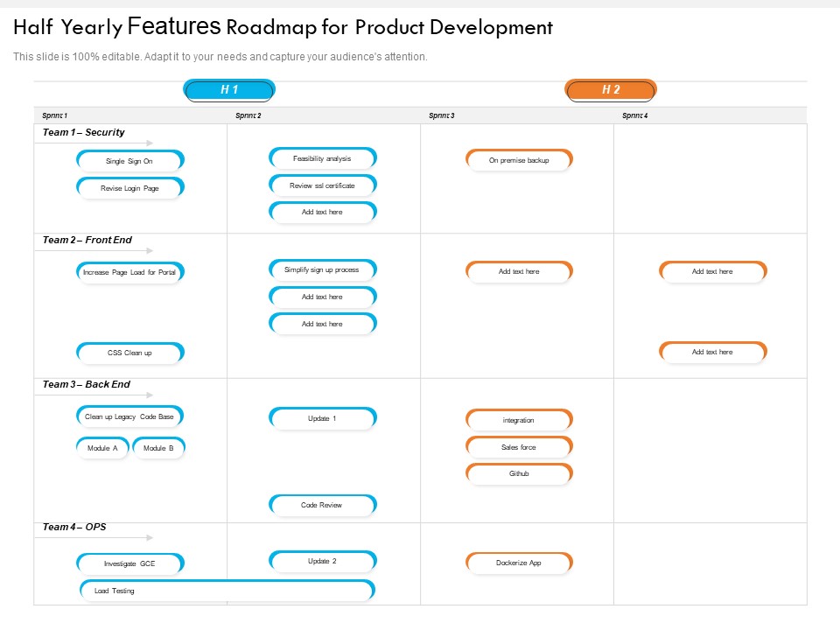Select the Update 1 pill

[x=323, y=418]
